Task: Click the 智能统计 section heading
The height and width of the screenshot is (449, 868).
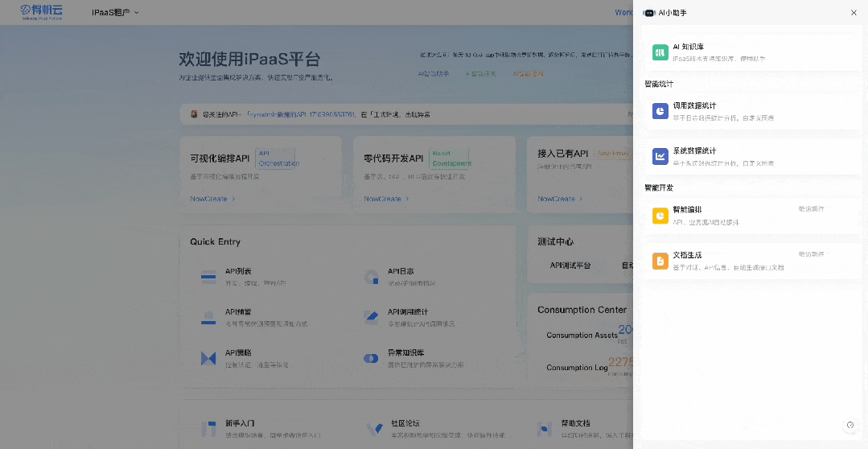Action: click(659, 84)
